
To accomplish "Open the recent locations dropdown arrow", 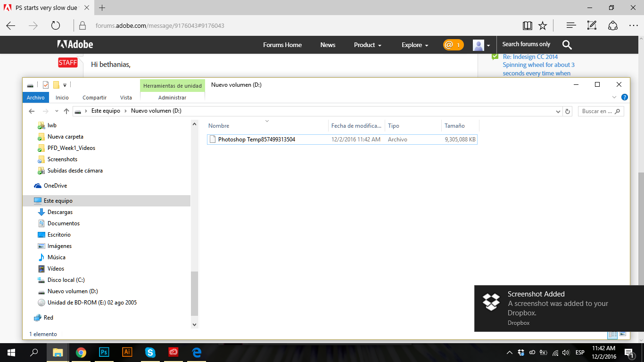I will pyautogui.click(x=57, y=111).
